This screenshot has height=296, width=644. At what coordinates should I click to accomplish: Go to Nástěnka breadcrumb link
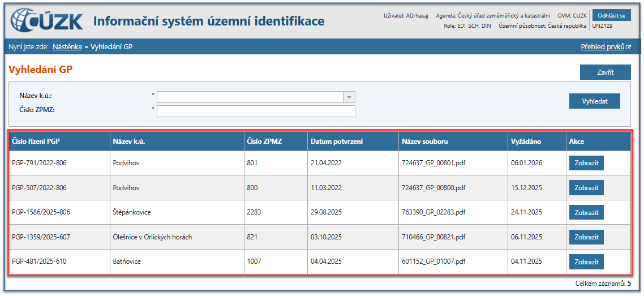[67, 46]
